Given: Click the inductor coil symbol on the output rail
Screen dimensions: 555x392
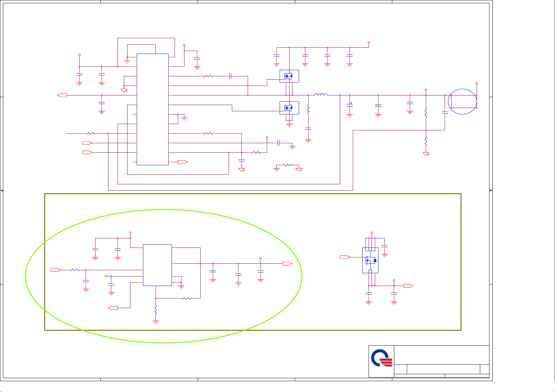Looking at the screenshot, I should [321, 95].
